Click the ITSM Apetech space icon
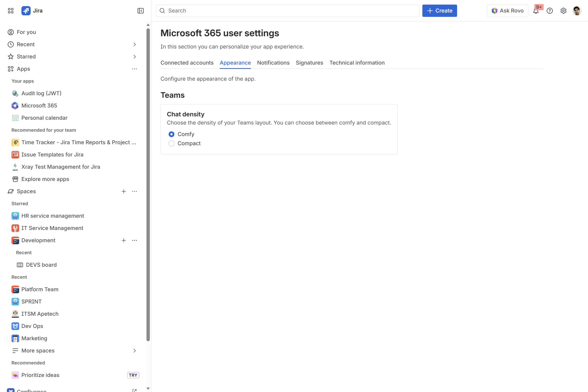Screen dimensions: 588x392 coord(15,314)
